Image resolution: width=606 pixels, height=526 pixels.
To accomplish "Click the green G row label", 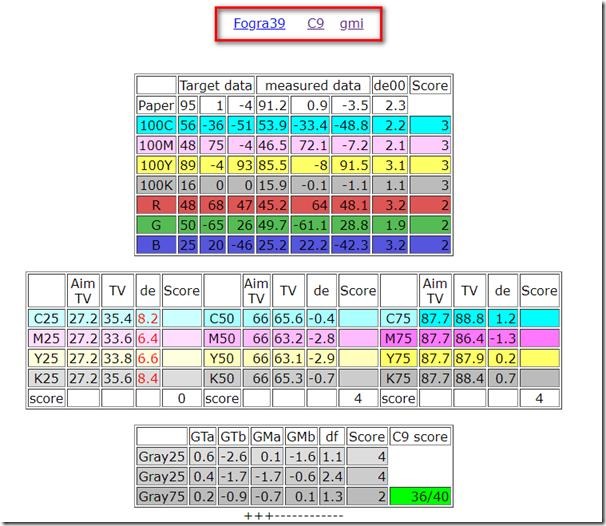I will click(x=156, y=225).
